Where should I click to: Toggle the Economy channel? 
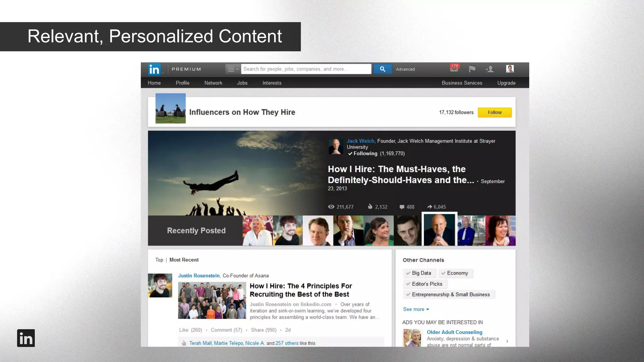click(455, 273)
